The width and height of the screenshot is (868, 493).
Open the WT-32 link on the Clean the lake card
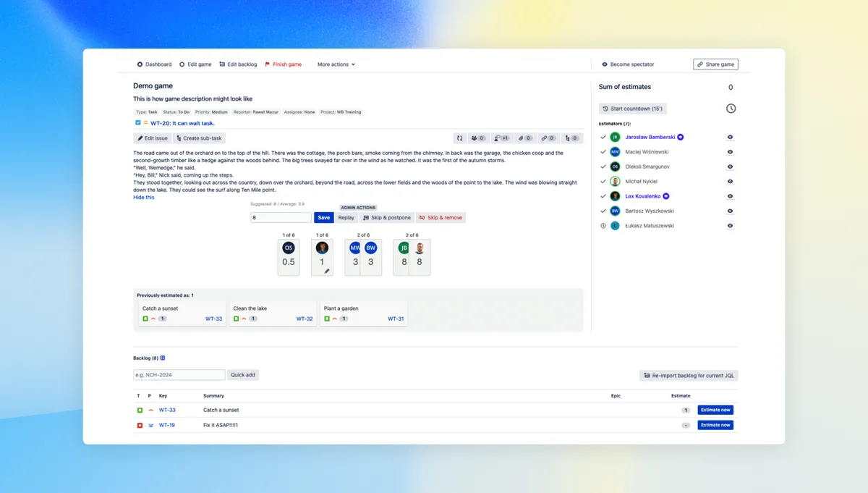tap(305, 319)
